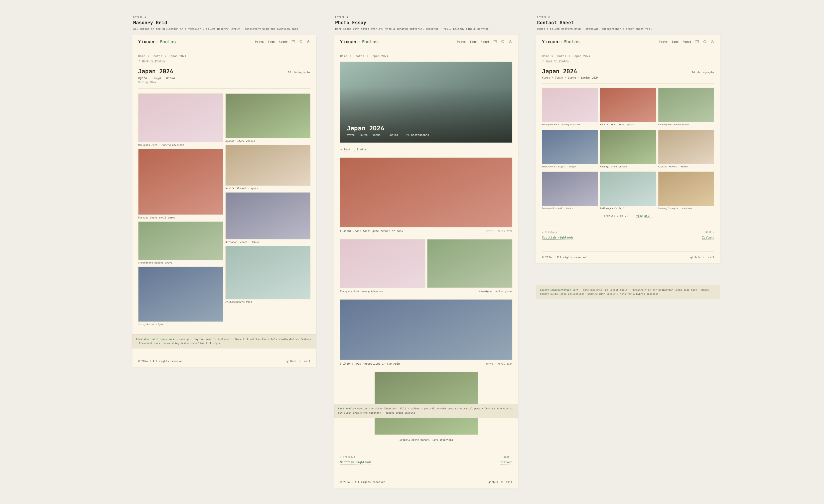Open Iceland next link in Contact Sheet

[x=708, y=238]
